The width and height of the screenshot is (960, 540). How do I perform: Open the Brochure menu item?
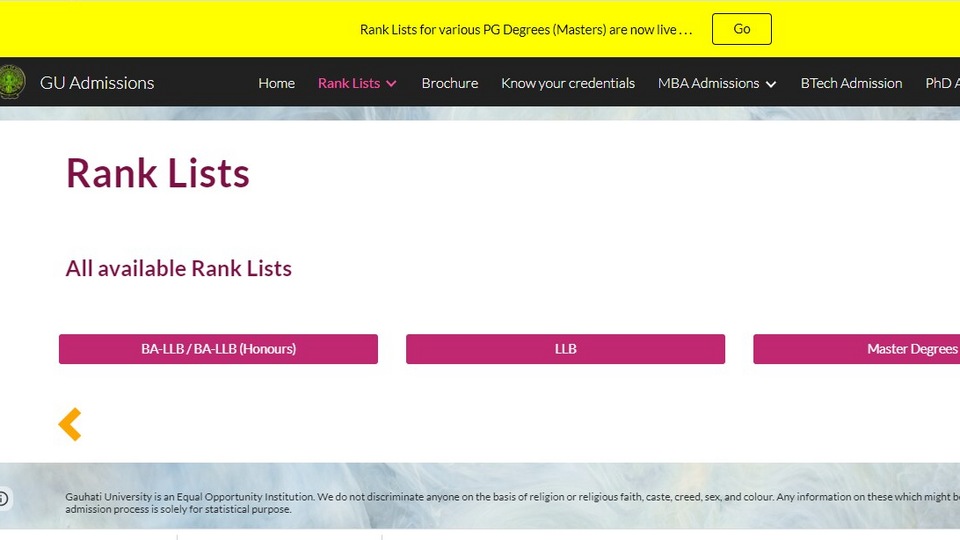pyautogui.click(x=449, y=83)
